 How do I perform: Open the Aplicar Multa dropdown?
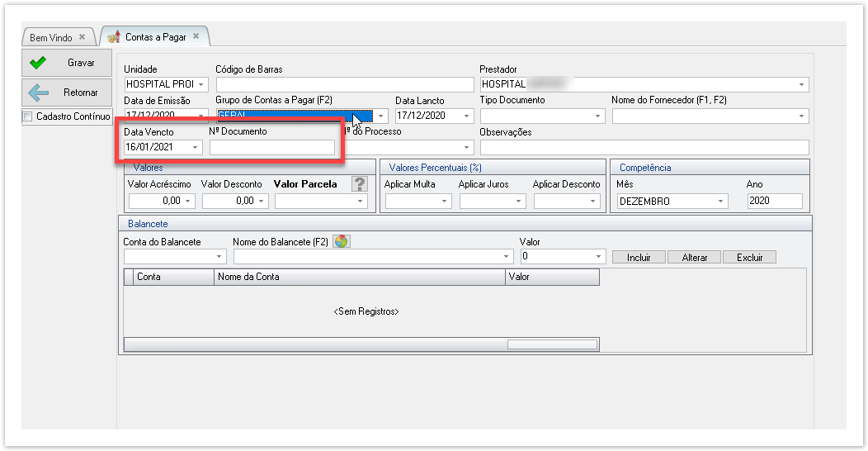point(445,202)
